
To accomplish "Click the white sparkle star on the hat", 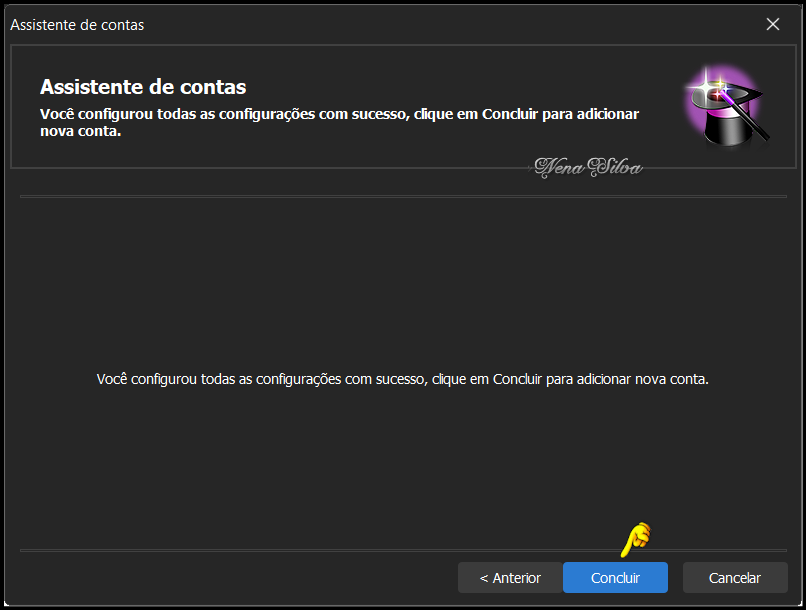I will coord(712,88).
